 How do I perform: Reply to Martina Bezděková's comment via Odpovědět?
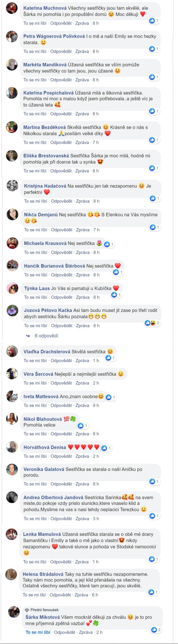61,142
